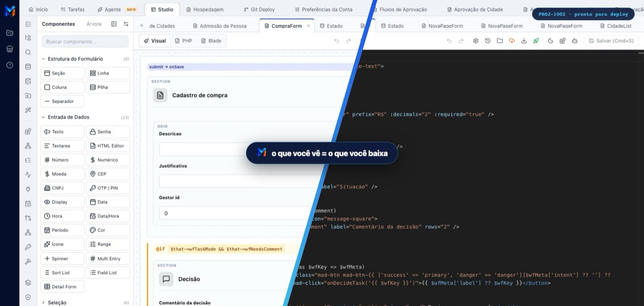Screen dimensions: 644x306
Task: Click the widgets grid icon beside the moon
Action: 562,41
